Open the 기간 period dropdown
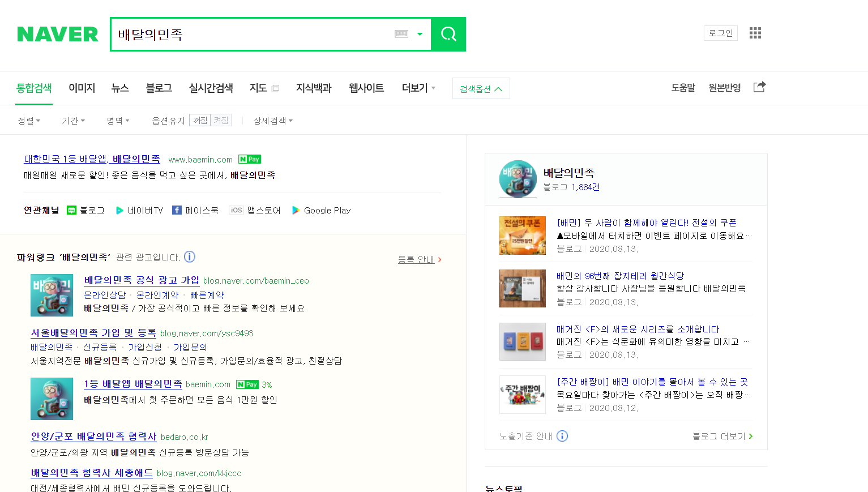Image resolution: width=868 pixels, height=492 pixels. coord(73,121)
